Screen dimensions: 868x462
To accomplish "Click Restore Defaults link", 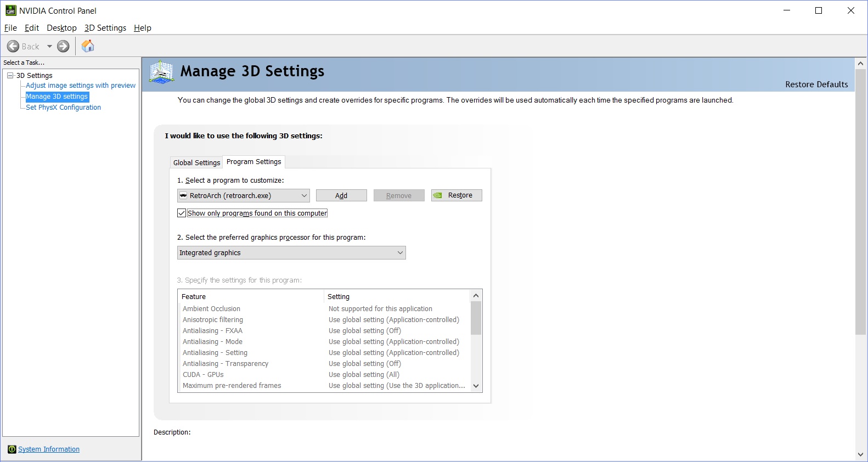I will 816,84.
